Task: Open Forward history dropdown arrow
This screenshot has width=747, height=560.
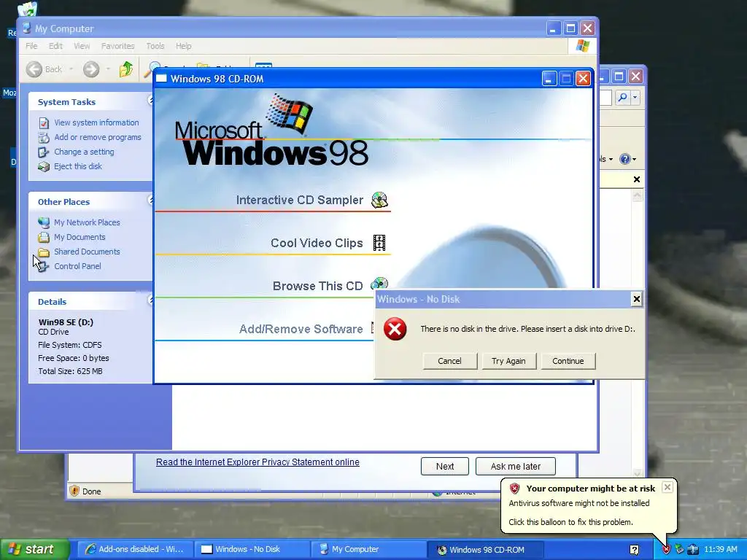Action: pos(108,69)
